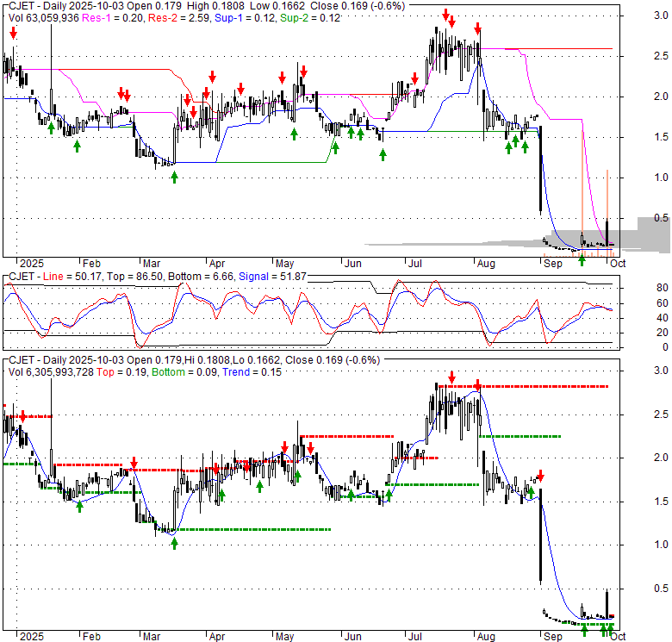Click the Res-2 = 2.59 legend label

click(178, 18)
